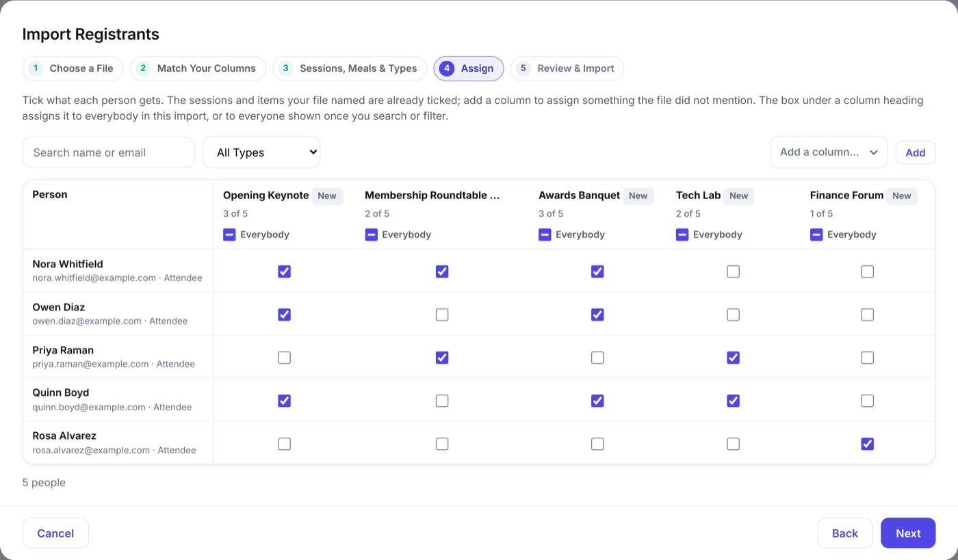Click Rosa Alvarez's name
Viewport: 958px width, 560px height.
tap(64, 436)
